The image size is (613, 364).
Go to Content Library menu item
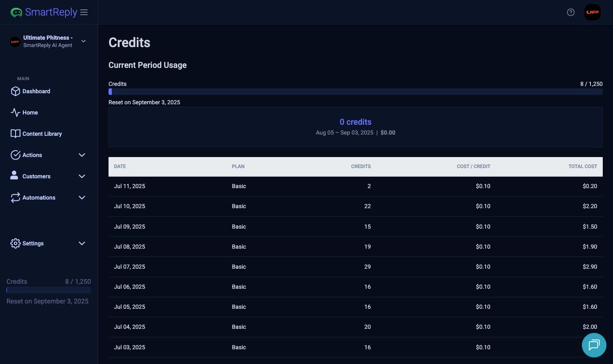pyautogui.click(x=42, y=134)
